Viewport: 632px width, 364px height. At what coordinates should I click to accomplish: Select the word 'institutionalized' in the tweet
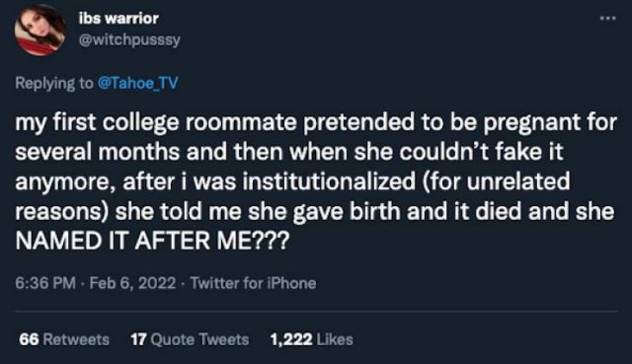[329, 182]
